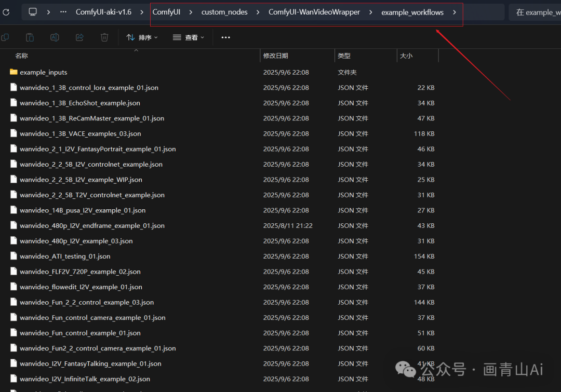This screenshot has width=561, height=392.
Task: Navigate to ComfyUI-aki-v1.6 breadcrumb folder
Action: tap(103, 12)
